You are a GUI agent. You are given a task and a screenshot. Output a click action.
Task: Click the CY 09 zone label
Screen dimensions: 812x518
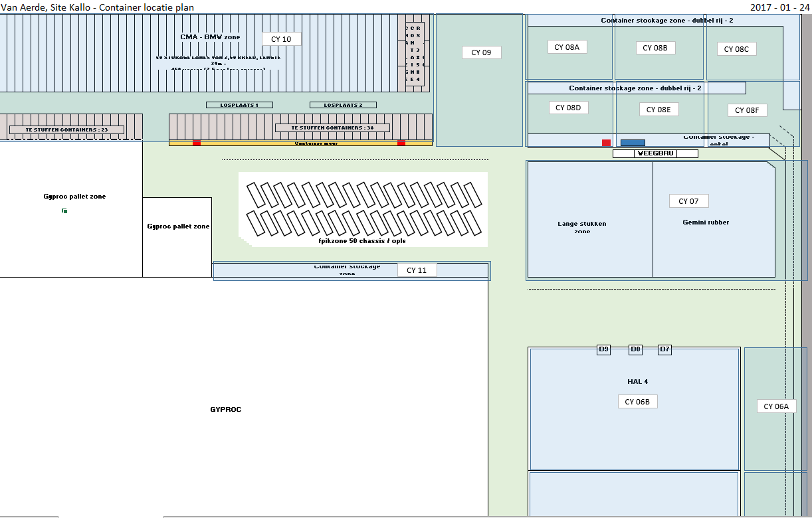(482, 52)
